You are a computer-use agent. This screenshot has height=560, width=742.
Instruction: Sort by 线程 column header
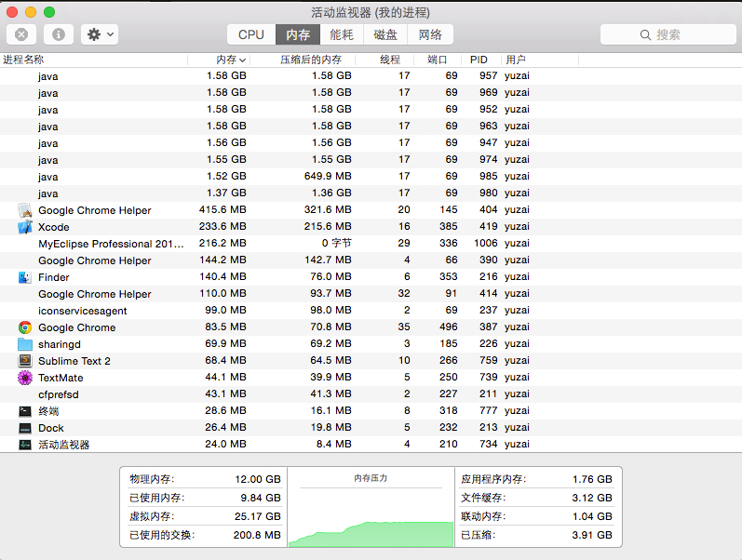coord(384,60)
